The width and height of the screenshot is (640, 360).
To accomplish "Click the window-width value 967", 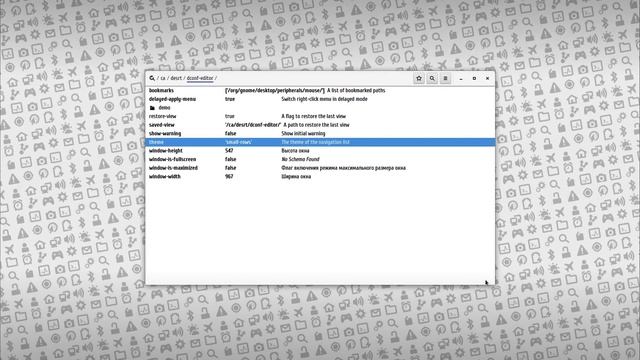I will (229, 176).
